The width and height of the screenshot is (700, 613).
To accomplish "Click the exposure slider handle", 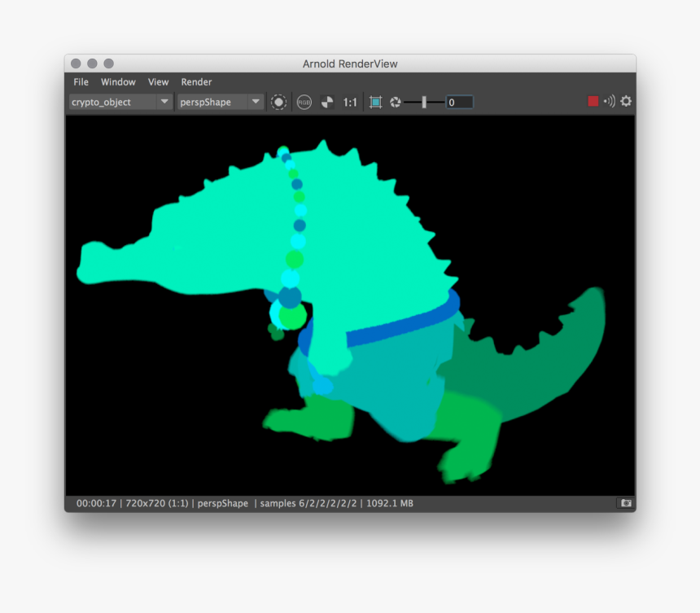I will click(424, 103).
